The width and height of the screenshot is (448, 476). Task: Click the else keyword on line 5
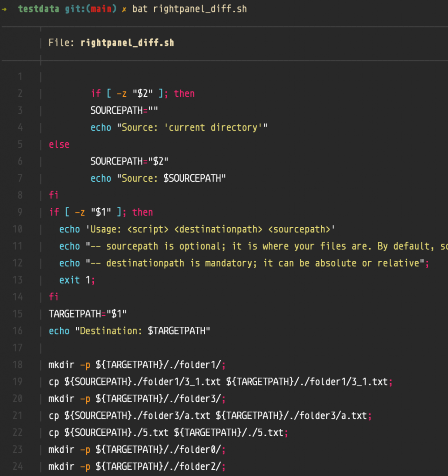[59, 144]
